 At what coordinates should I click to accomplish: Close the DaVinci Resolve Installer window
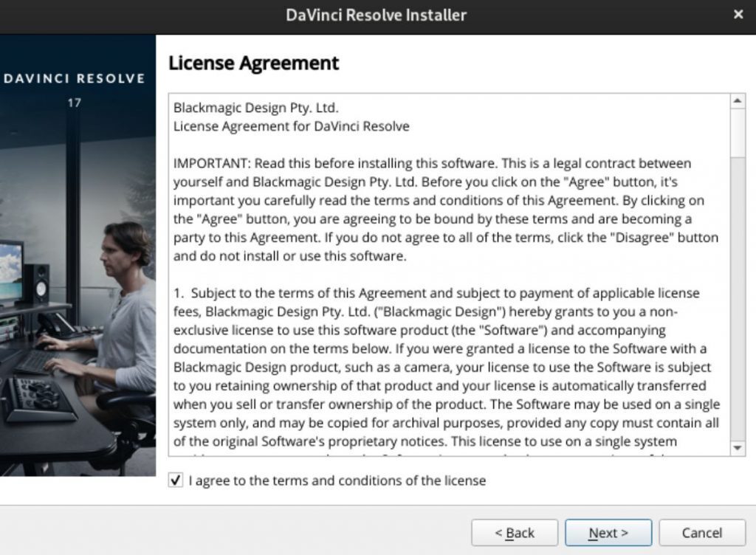738,15
